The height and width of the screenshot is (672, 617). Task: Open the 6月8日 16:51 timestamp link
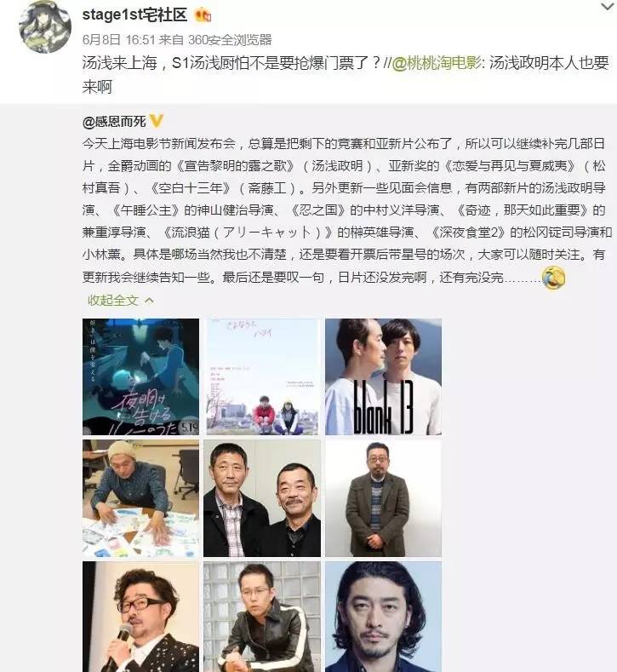tap(118, 40)
